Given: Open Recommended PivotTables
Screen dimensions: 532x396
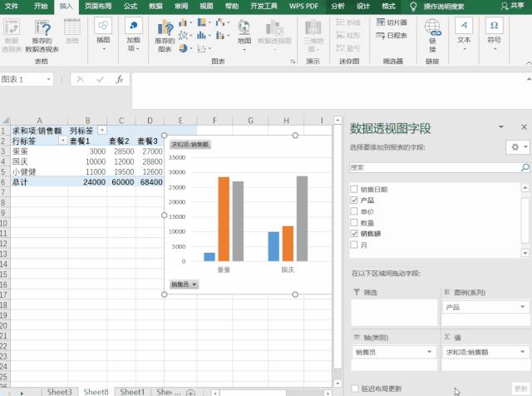Looking at the screenshot, I should (x=42, y=36).
